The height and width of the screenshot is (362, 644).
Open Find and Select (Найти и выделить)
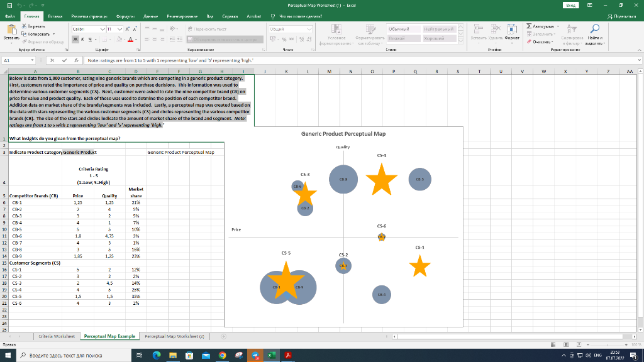click(x=594, y=34)
